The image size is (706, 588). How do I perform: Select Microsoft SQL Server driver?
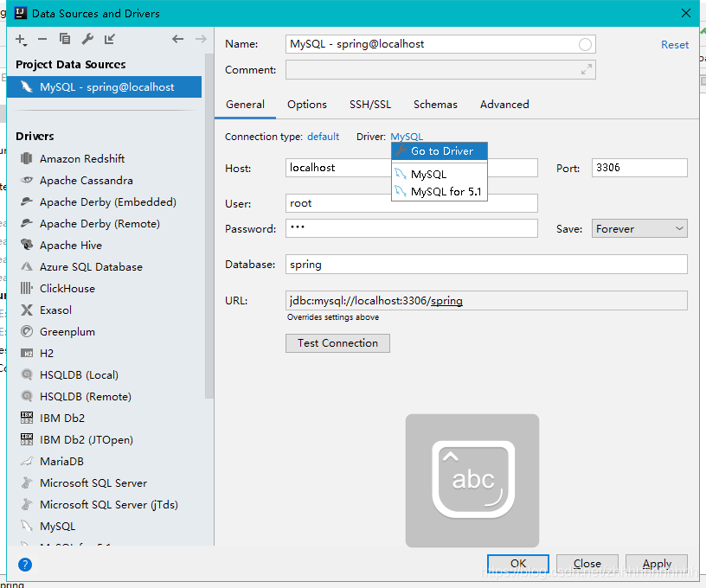(93, 483)
